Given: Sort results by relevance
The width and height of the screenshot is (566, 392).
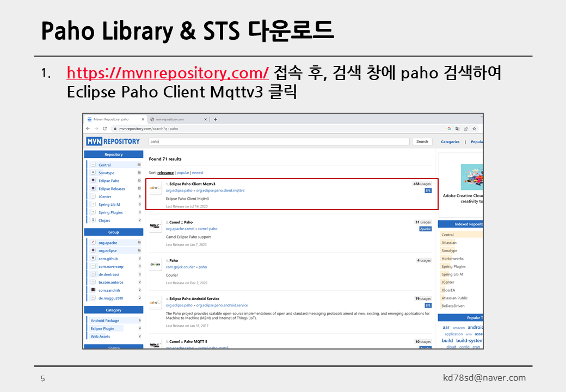Looking at the screenshot, I should pos(165,173).
